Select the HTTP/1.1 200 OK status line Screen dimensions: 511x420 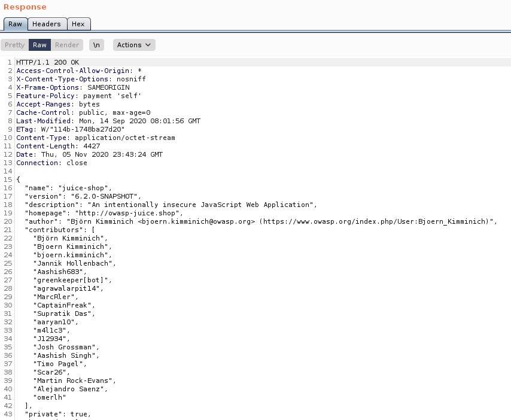[x=48, y=62]
